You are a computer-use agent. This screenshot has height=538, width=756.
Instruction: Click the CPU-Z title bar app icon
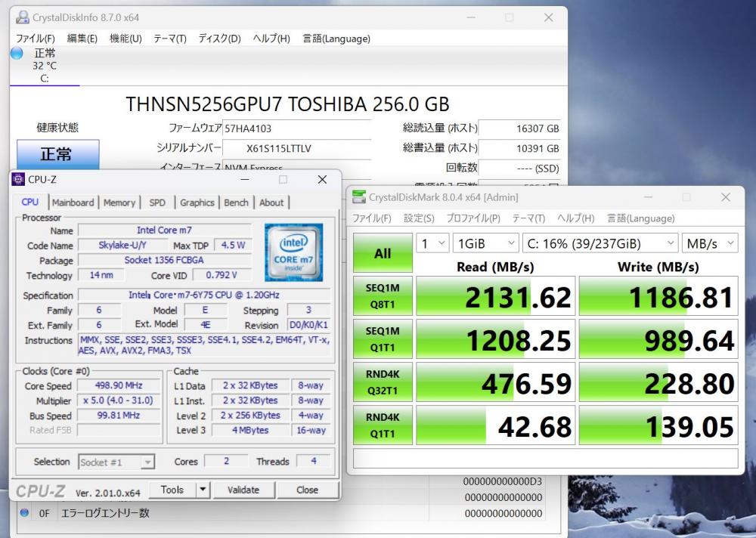pos(18,179)
